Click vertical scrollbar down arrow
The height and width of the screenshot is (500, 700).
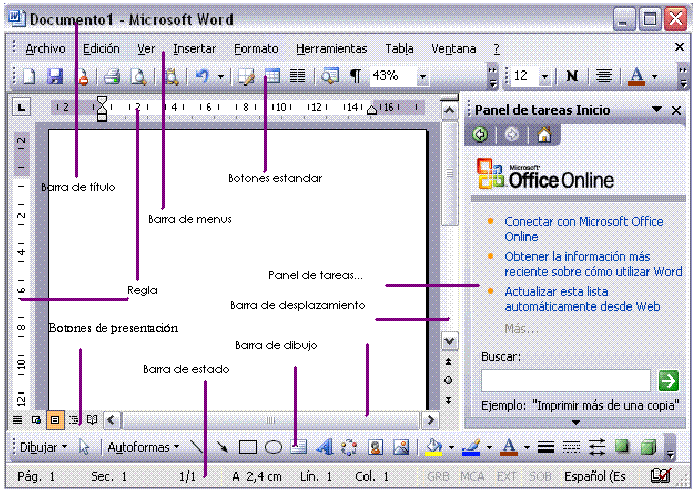450,342
